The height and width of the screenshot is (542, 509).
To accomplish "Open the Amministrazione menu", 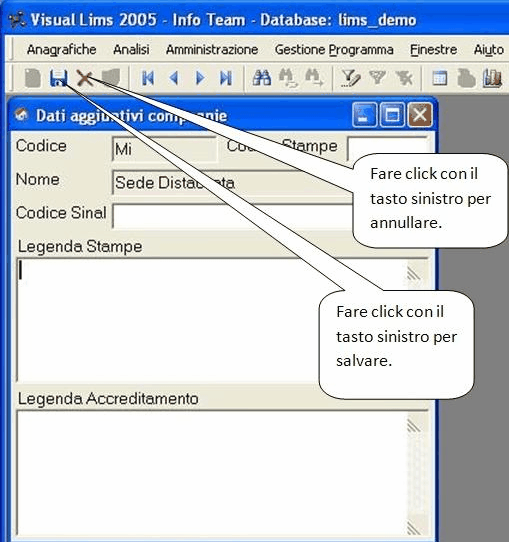I will click(212, 50).
